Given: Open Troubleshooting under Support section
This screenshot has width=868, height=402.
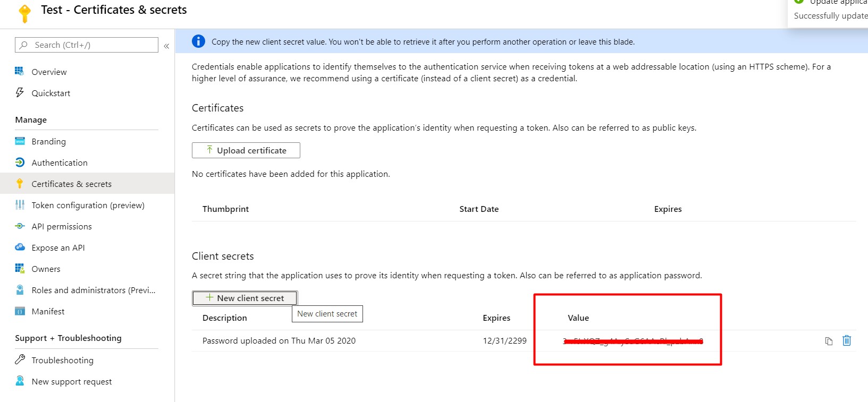Looking at the screenshot, I should pos(62,360).
